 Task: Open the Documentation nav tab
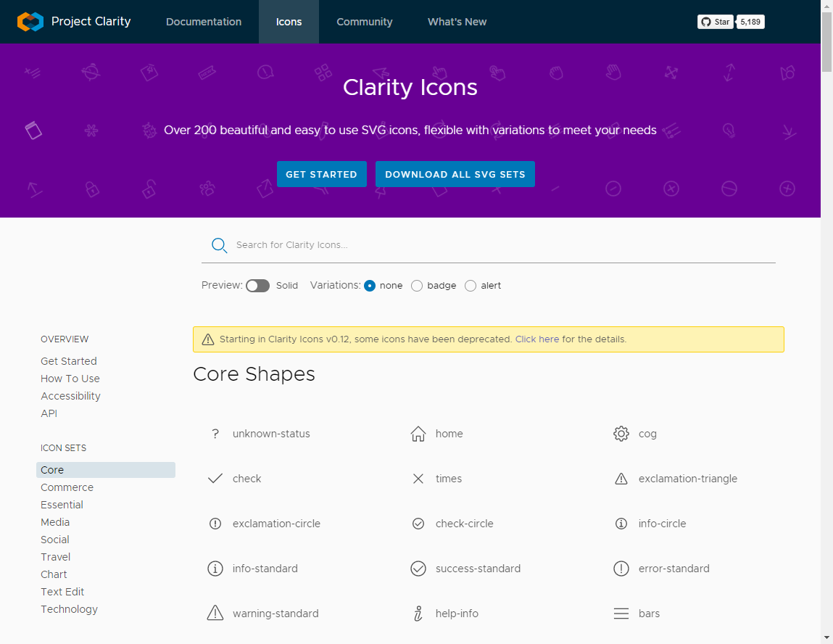tap(204, 22)
